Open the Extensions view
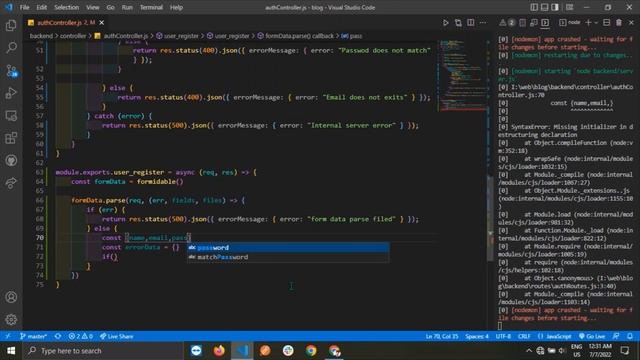Viewport: 640px width, 360px height. click(11, 138)
